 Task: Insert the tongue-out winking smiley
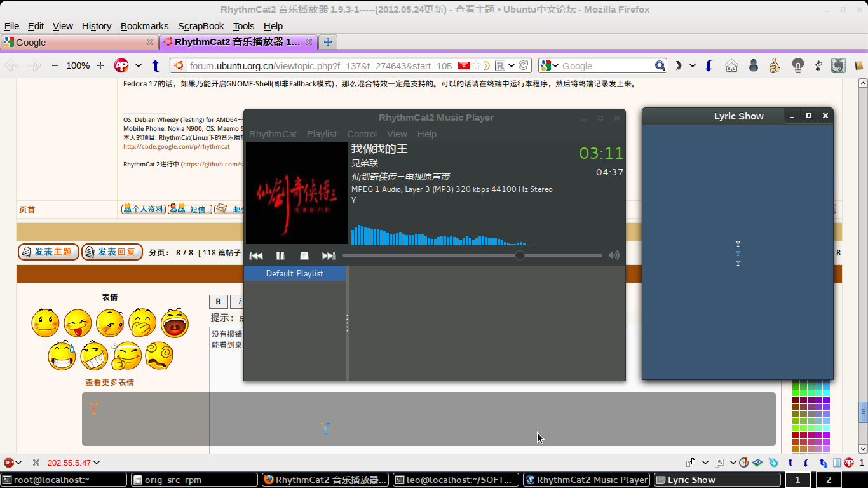(78, 323)
